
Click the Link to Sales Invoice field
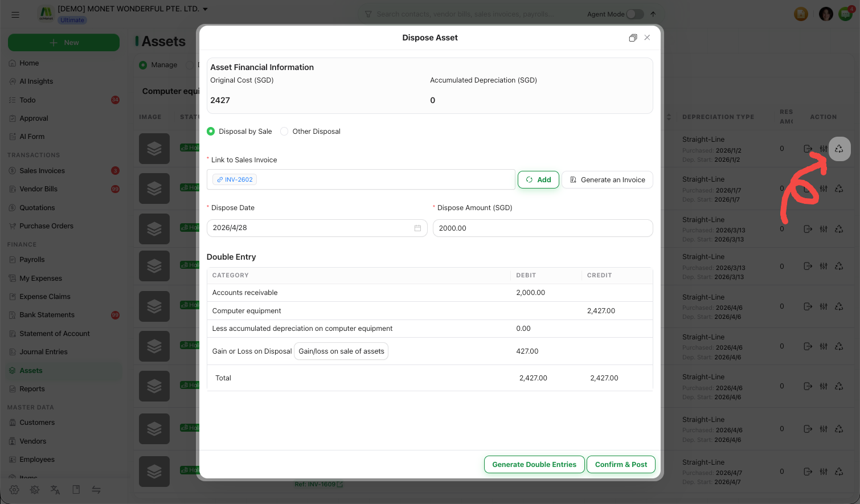tap(361, 179)
